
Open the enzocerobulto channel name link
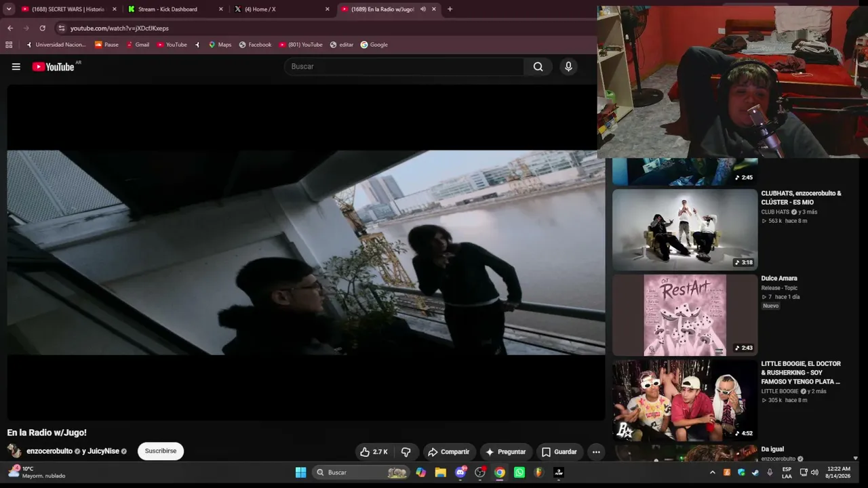tap(49, 451)
